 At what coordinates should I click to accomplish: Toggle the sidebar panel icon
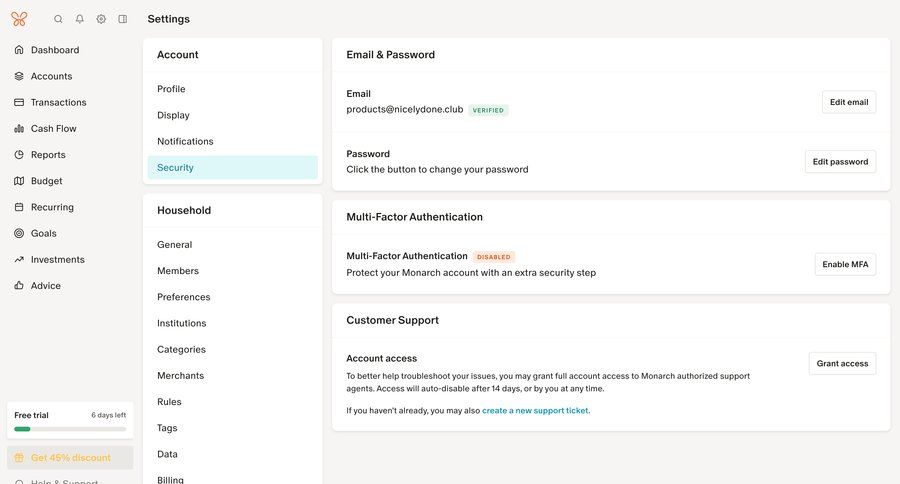[x=123, y=19]
